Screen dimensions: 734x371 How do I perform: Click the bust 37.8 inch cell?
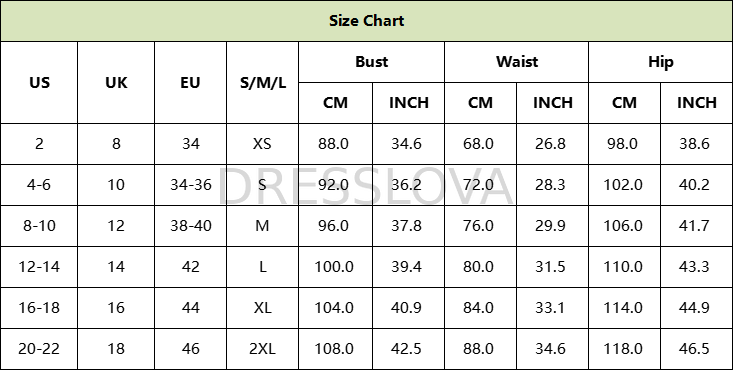pos(408,226)
